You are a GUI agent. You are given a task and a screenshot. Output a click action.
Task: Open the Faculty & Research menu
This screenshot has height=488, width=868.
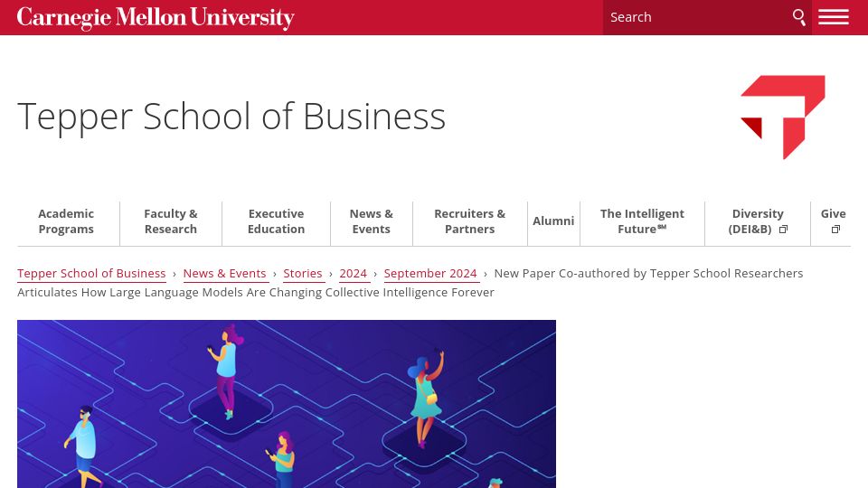pos(171,221)
